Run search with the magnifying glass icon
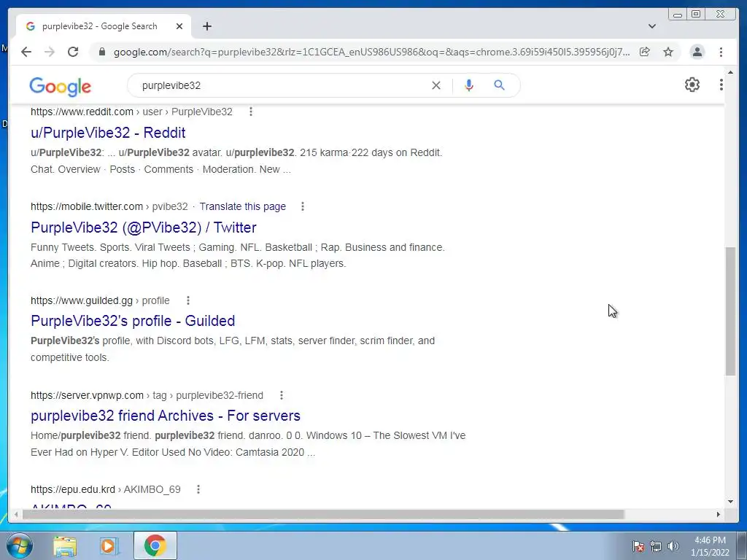Viewport: 747px width, 560px height. click(499, 85)
